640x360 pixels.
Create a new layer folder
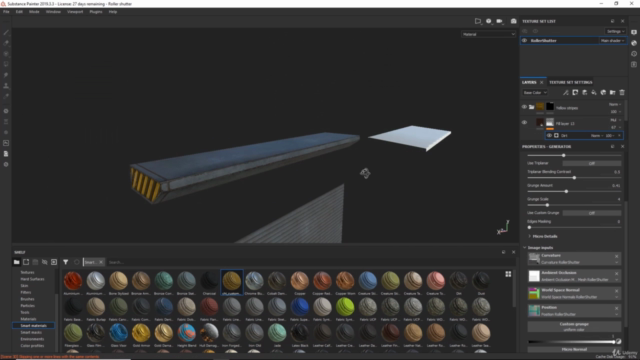click(x=613, y=93)
